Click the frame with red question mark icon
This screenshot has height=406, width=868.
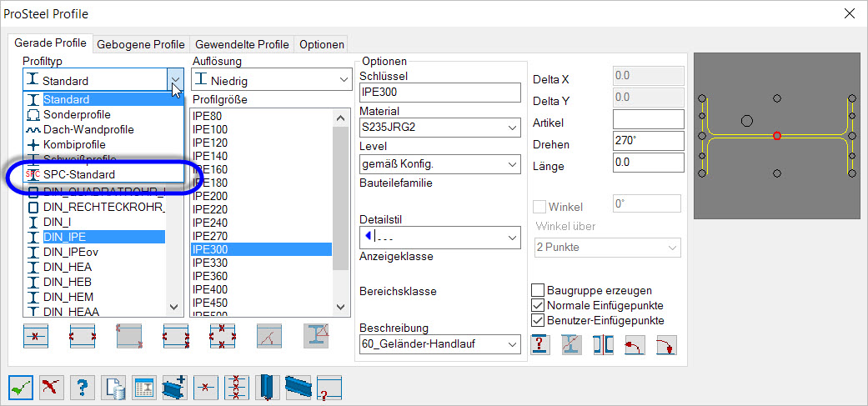[329, 388]
